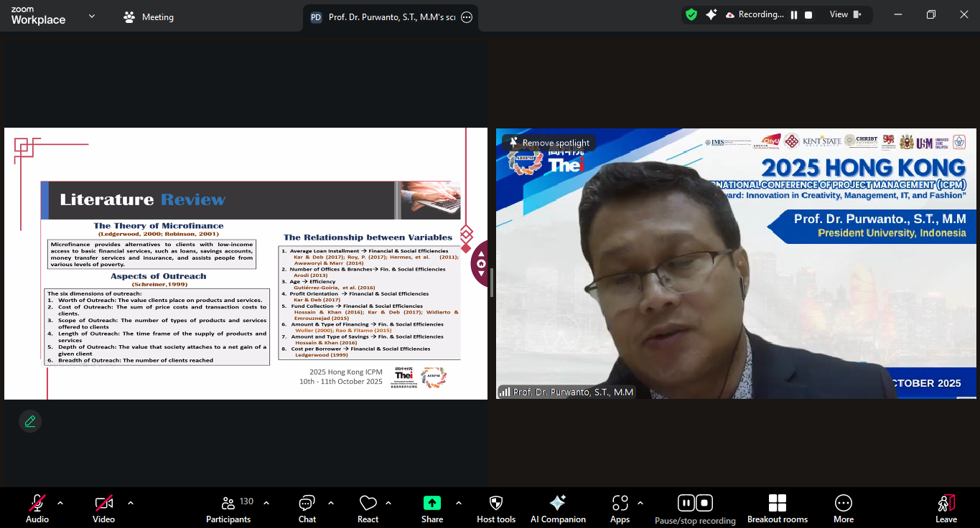
Task: Expand video options arrow next to Video
Action: pyautogui.click(x=130, y=503)
